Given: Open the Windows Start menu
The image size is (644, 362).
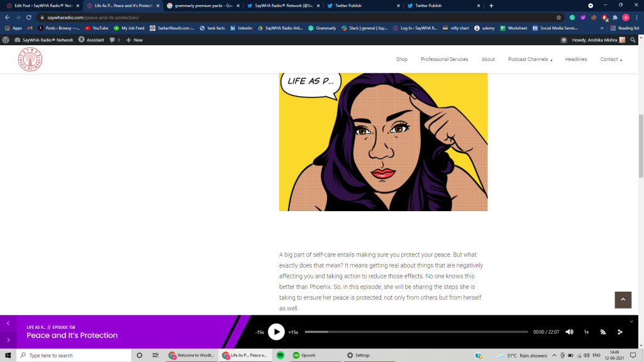Looking at the screenshot, I should pos(8,356).
